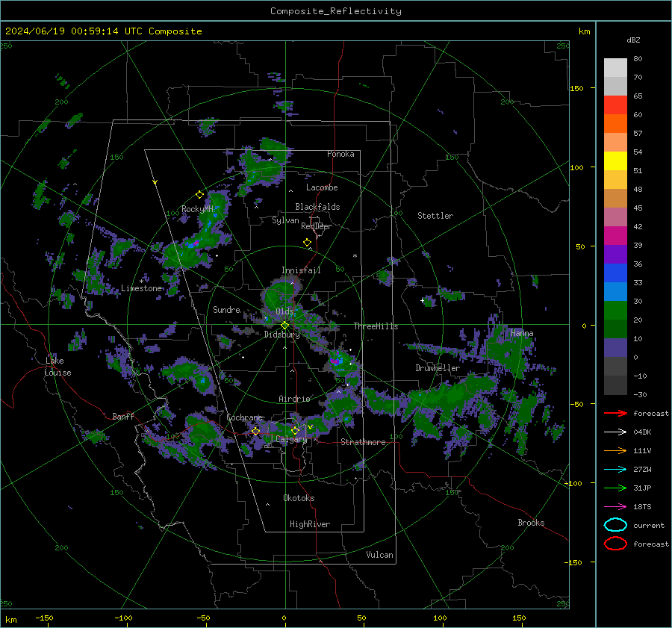Click the white asterisk marker near Limestone
Viewport: 672px width, 628px height.
pos(141,282)
